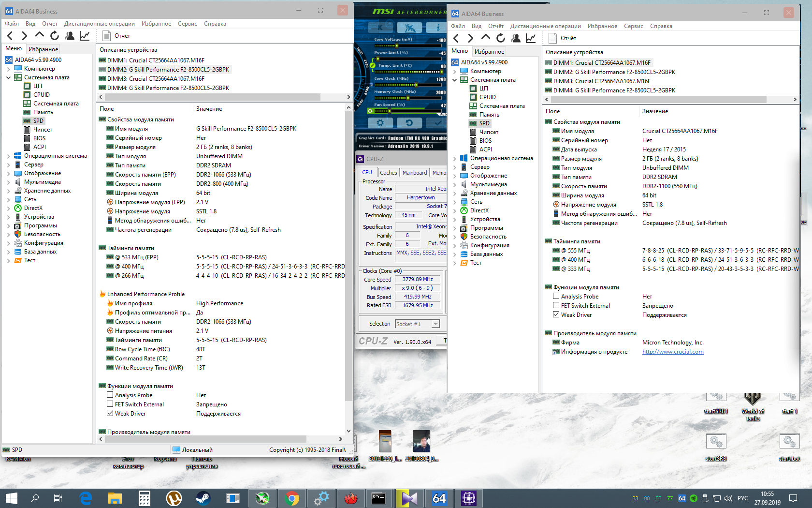
Task: Expand Безопасность node in Crucial AIDA64 tree
Action: [454, 237]
